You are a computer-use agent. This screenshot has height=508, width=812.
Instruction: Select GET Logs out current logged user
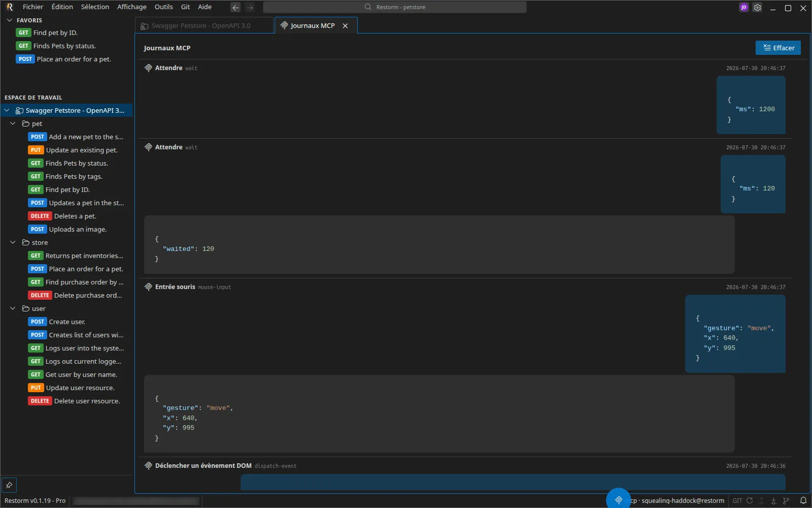(x=66, y=361)
